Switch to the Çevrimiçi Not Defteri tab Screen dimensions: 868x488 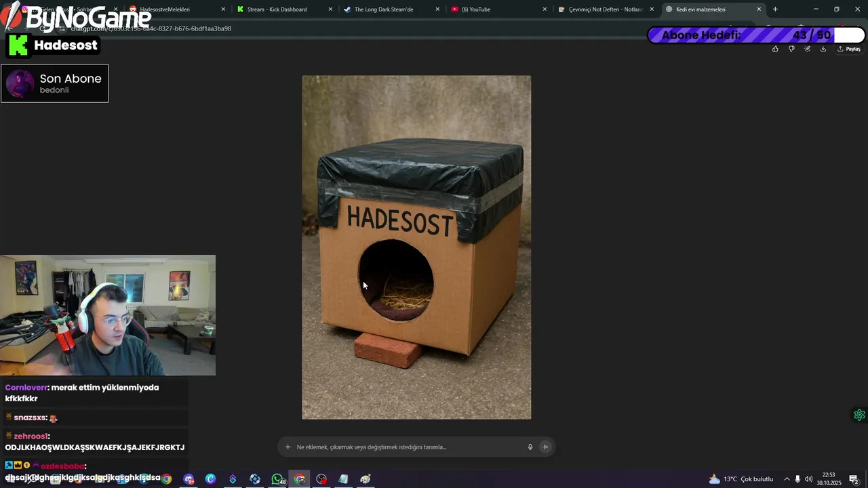click(605, 9)
